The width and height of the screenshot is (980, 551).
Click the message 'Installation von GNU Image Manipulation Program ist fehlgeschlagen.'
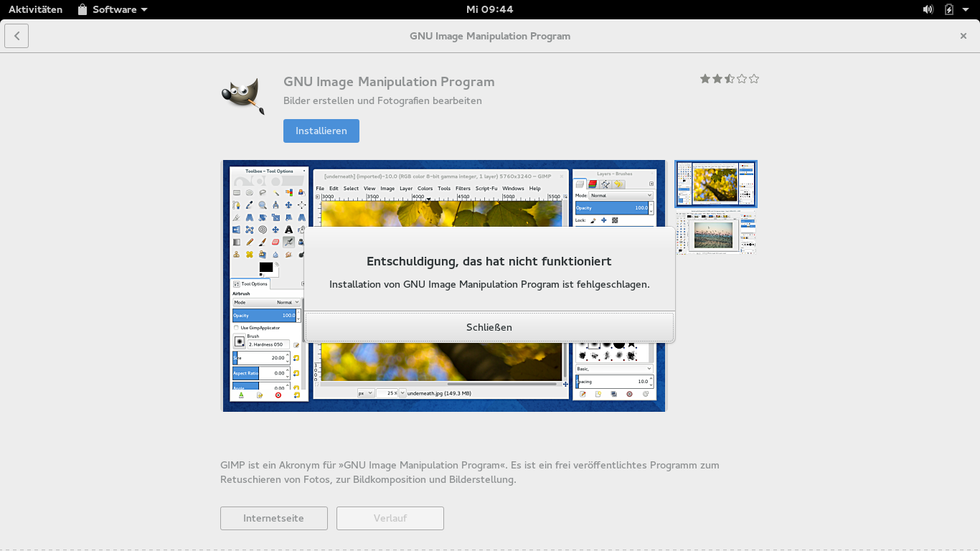click(489, 284)
